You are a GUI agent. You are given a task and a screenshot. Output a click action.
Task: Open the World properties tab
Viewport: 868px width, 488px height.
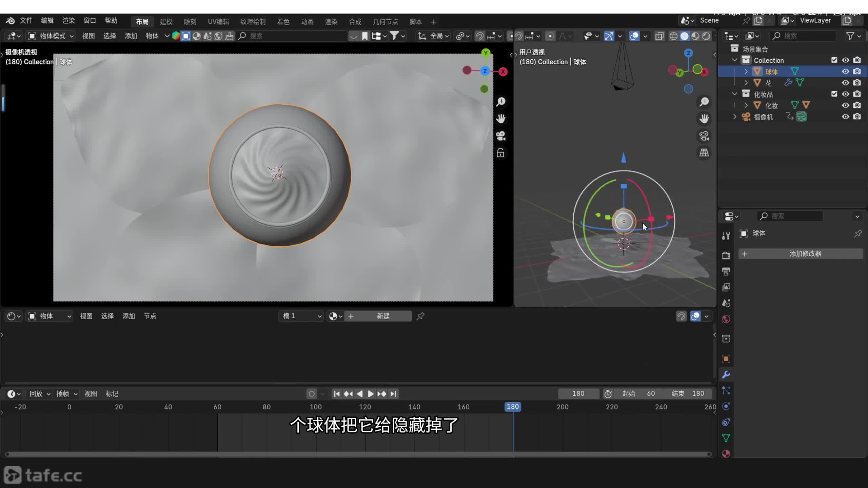[726, 319]
